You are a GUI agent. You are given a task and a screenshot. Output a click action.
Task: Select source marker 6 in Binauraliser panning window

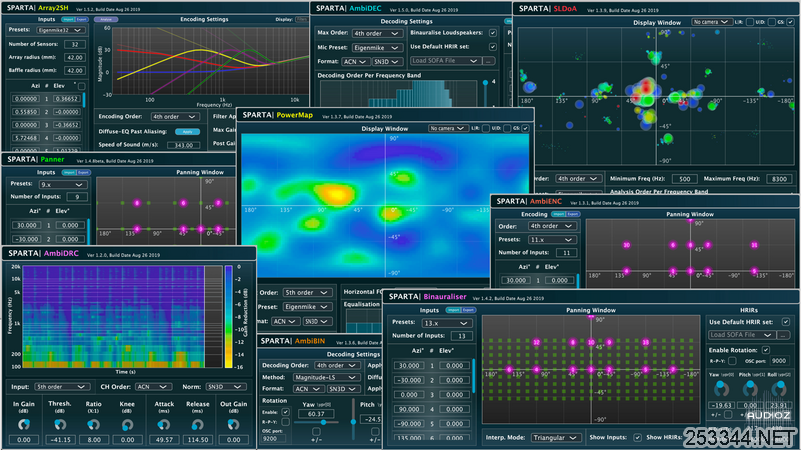[x=509, y=369]
